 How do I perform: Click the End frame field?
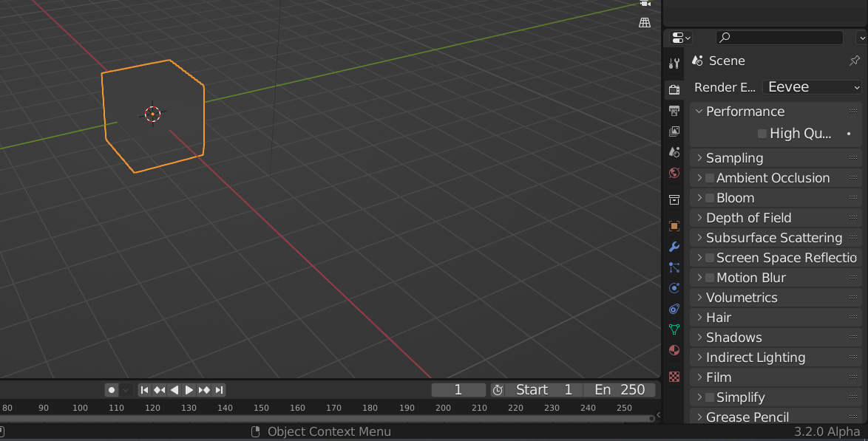(620, 390)
